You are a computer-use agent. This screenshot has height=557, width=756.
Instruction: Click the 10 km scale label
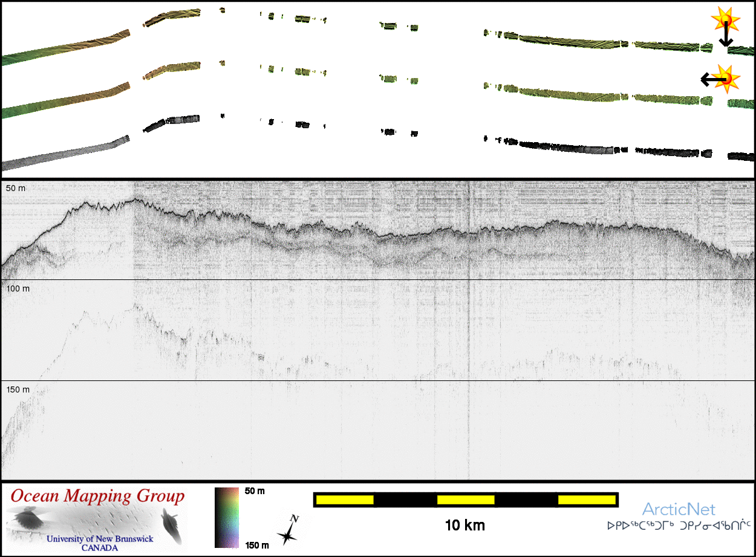464,525
